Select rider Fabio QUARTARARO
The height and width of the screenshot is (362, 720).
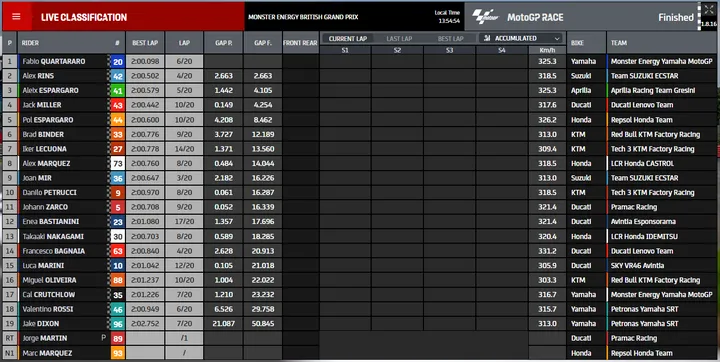point(54,61)
